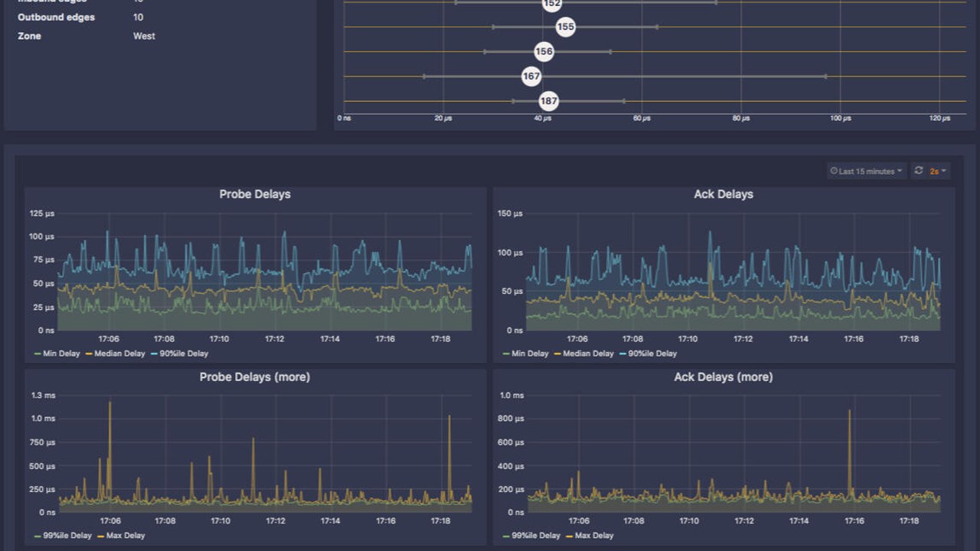The height and width of the screenshot is (551, 980).
Task: Click the 100 µs tick on the node latency axis
Action: pos(840,119)
